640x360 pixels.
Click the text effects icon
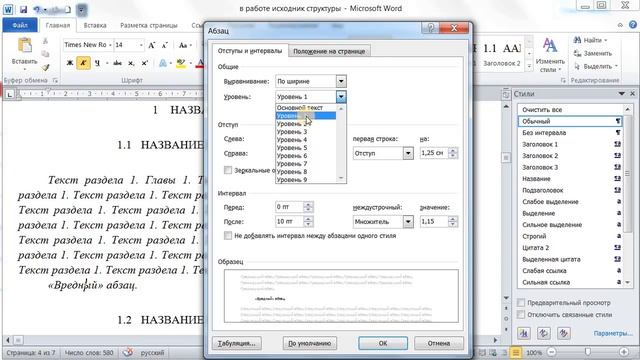pos(163,63)
